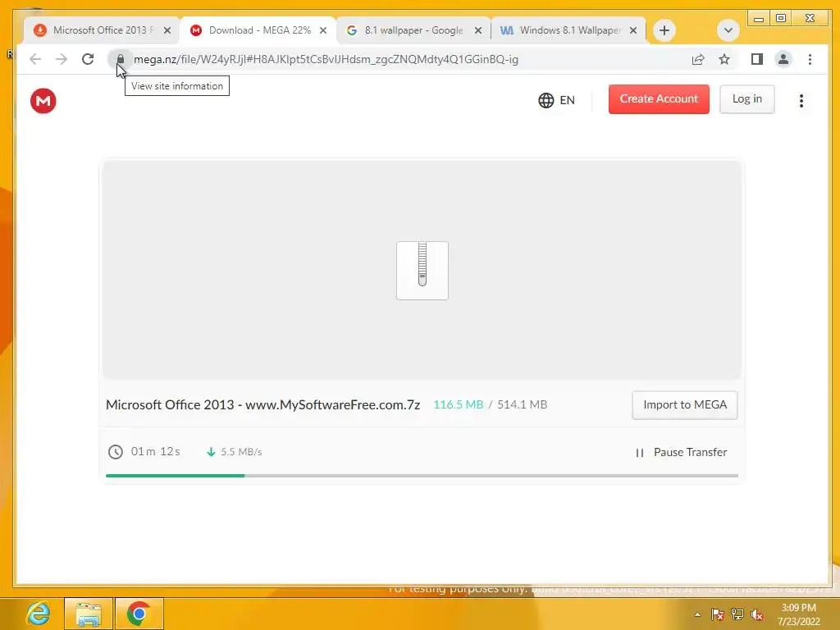This screenshot has height=630, width=840.
Task: Open File Explorer from taskbar
Action: coord(89,614)
